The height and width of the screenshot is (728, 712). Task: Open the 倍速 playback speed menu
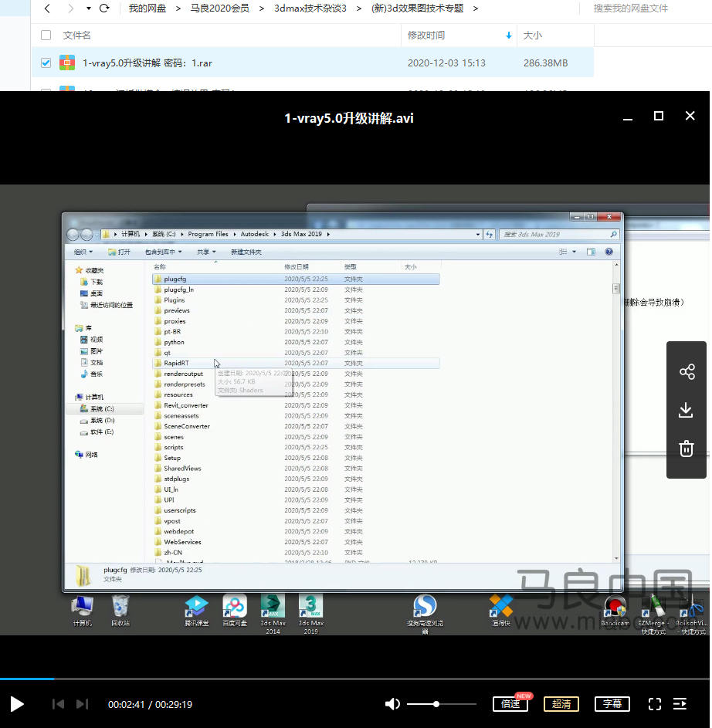click(x=510, y=704)
